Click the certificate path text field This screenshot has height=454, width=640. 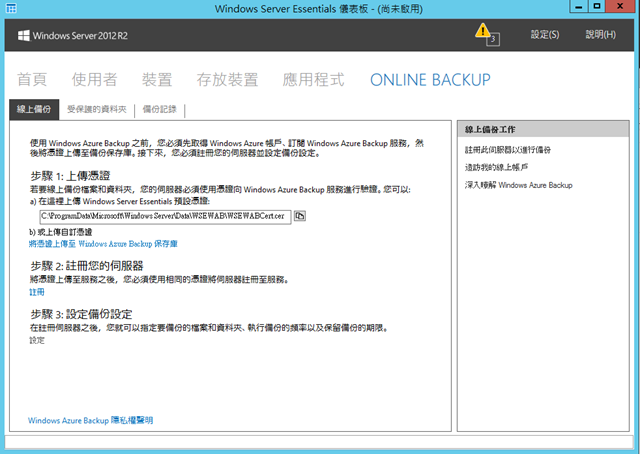pyautogui.click(x=165, y=216)
